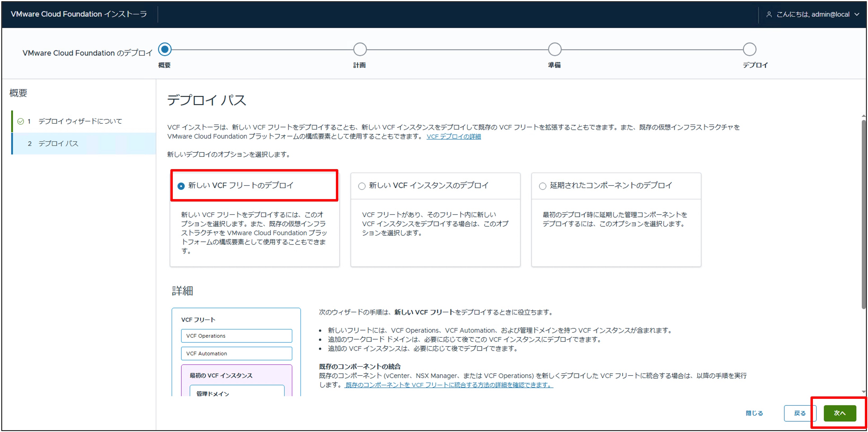Open link 既存のコンポーネントを VCF フリートに統合する方法
This screenshot has width=868, height=432.
pos(449,385)
